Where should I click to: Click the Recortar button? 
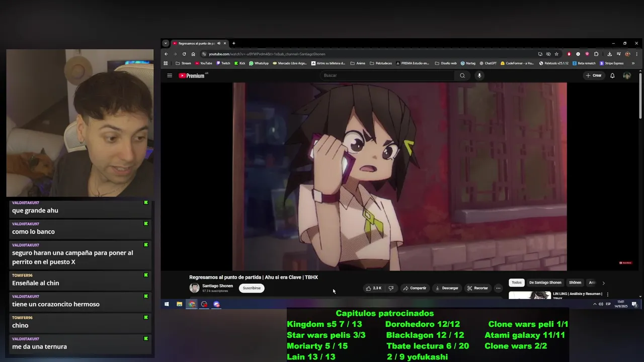pos(477,288)
